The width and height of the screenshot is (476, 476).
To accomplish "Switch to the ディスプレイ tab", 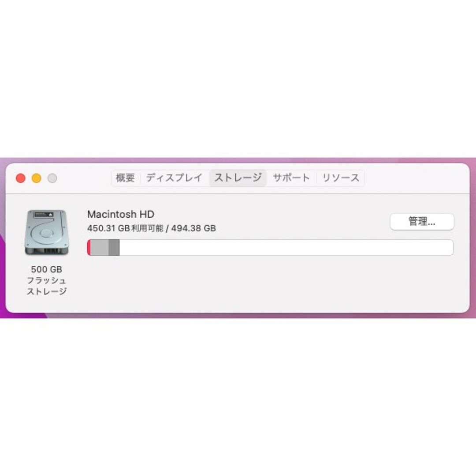I will click(174, 178).
